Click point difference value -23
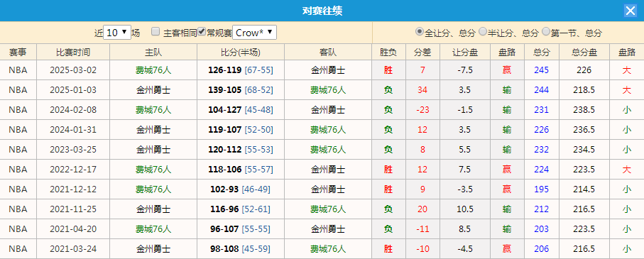The image size is (644, 259). point(422,110)
